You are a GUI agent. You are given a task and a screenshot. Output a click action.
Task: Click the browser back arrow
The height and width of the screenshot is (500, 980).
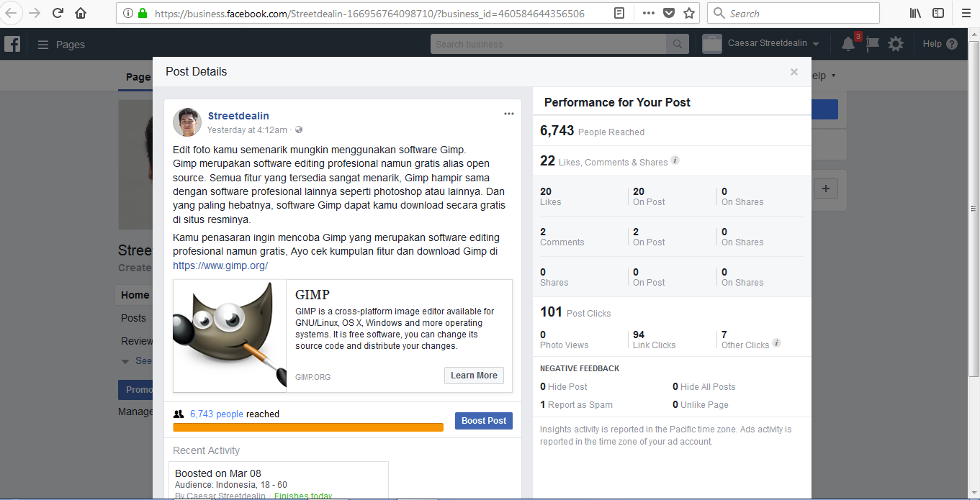(x=10, y=13)
